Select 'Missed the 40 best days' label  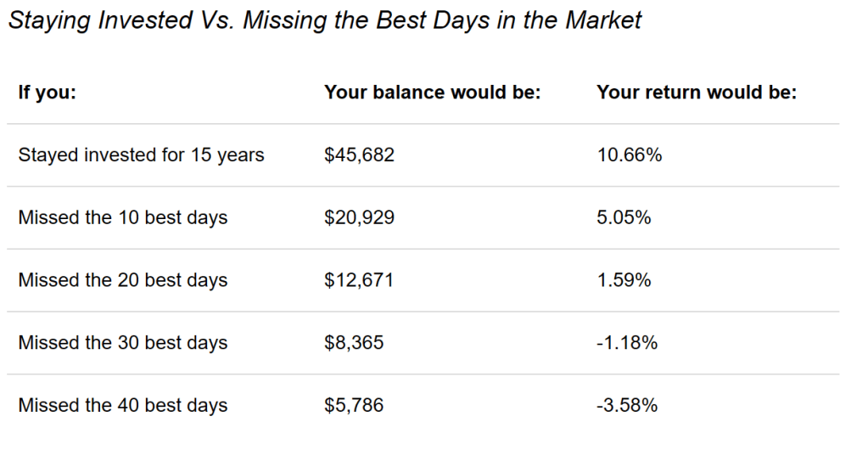[x=123, y=406]
